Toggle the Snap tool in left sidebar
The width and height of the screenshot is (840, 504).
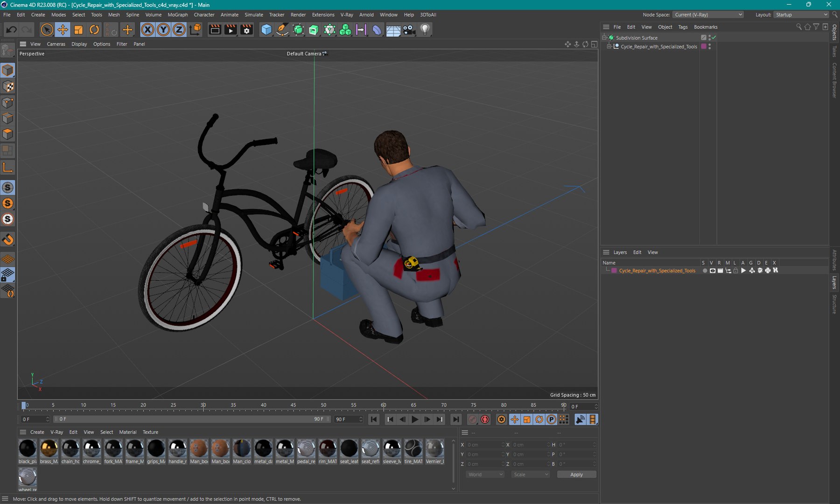(8, 239)
